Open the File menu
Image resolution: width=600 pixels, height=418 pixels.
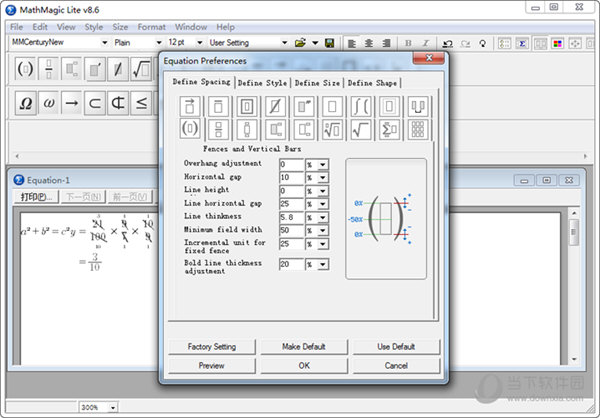click(x=16, y=27)
